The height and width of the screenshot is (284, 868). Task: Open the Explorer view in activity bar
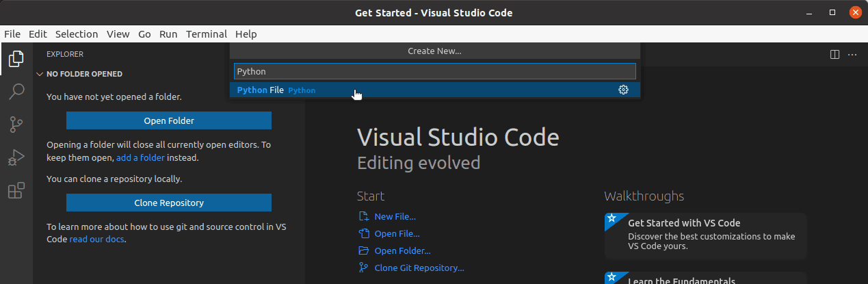tap(16, 59)
